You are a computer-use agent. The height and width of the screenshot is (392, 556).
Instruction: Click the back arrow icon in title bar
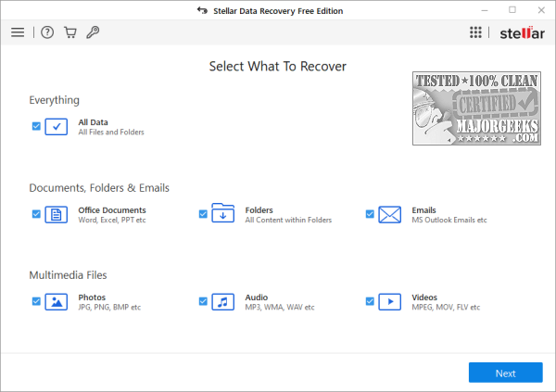(202, 10)
